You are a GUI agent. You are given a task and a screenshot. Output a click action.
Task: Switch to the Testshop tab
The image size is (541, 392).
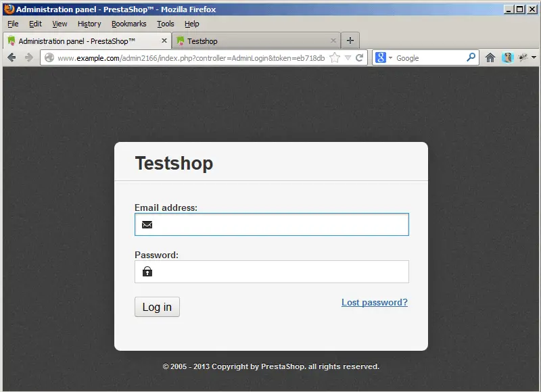pyautogui.click(x=256, y=41)
